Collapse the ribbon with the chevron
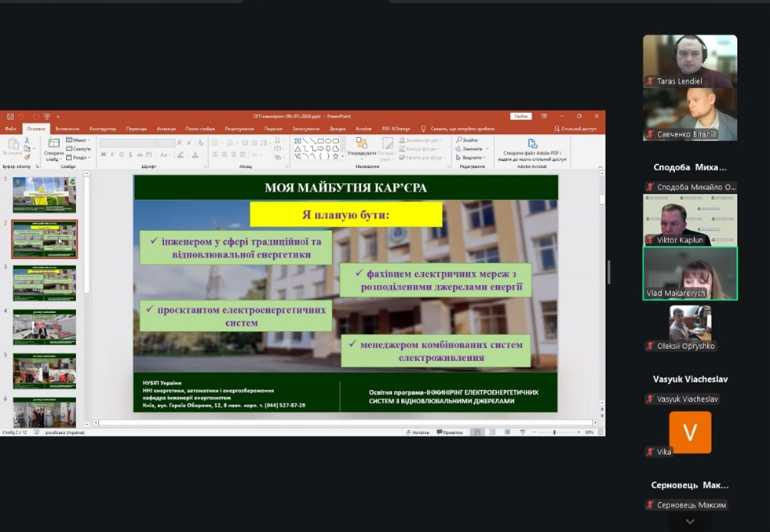 point(600,167)
